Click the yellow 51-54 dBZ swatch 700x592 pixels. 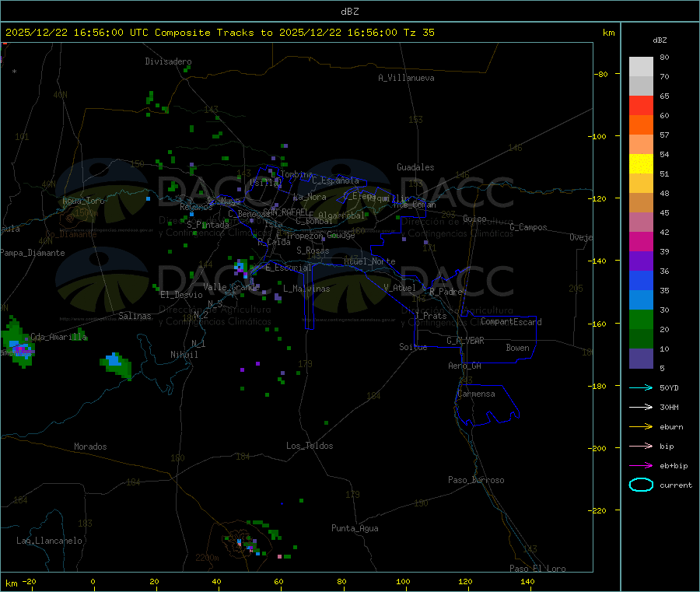(641, 164)
